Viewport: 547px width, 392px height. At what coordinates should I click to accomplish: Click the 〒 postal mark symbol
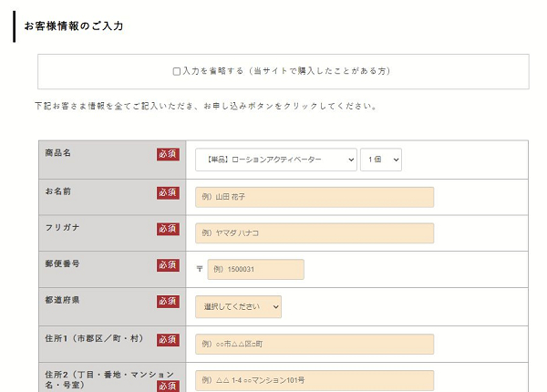[200, 270]
